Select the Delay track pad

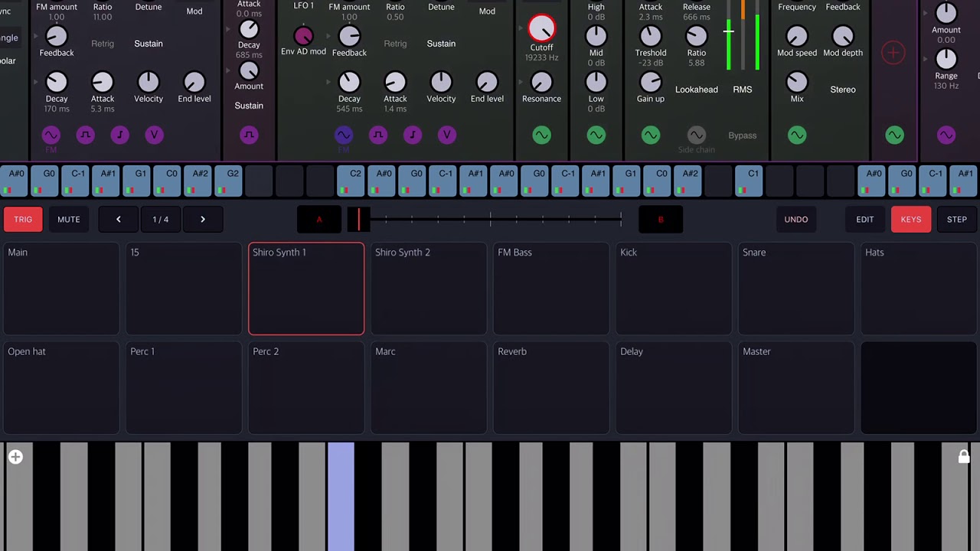(674, 388)
